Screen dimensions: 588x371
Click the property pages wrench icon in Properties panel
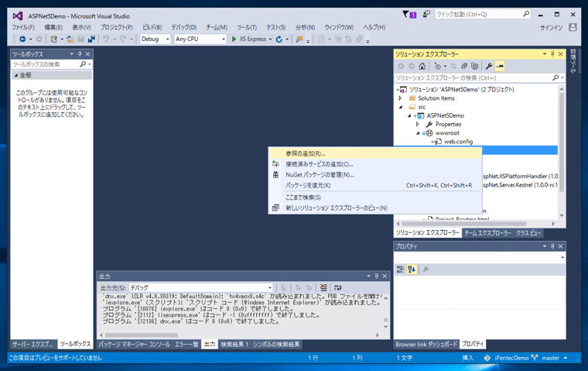426,270
